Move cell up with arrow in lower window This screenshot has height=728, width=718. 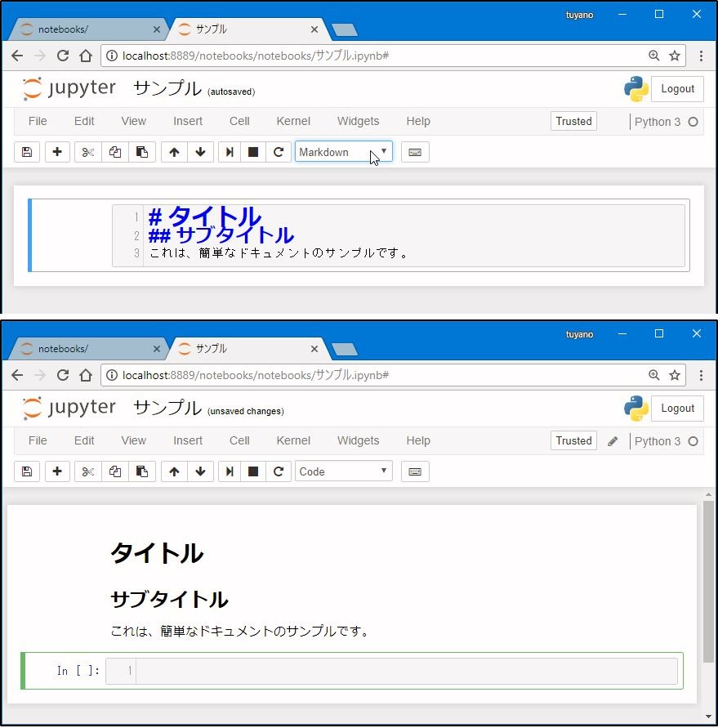coord(174,471)
